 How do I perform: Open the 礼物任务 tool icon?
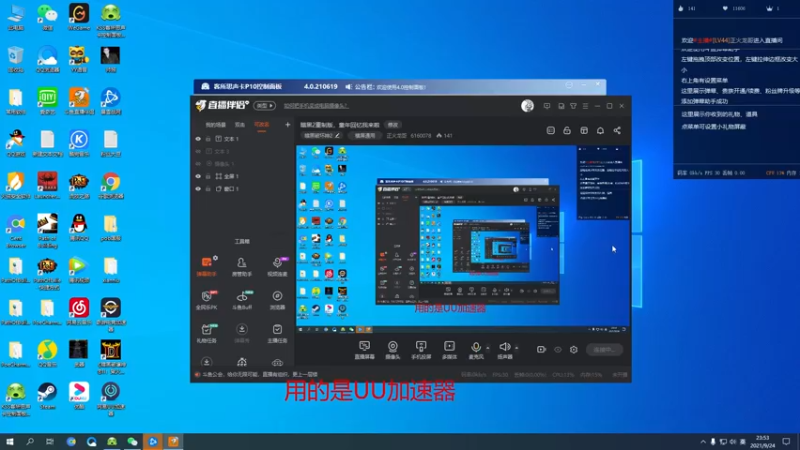pos(207,333)
